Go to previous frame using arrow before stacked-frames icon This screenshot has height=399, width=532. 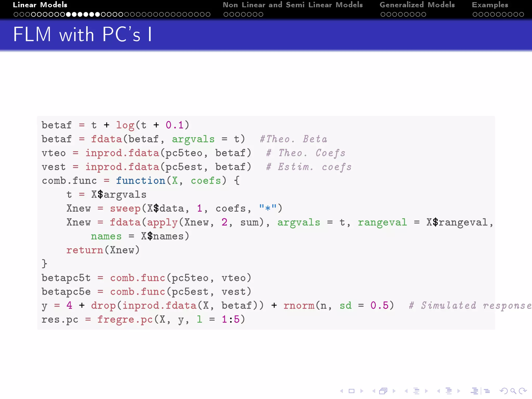[x=374, y=391]
